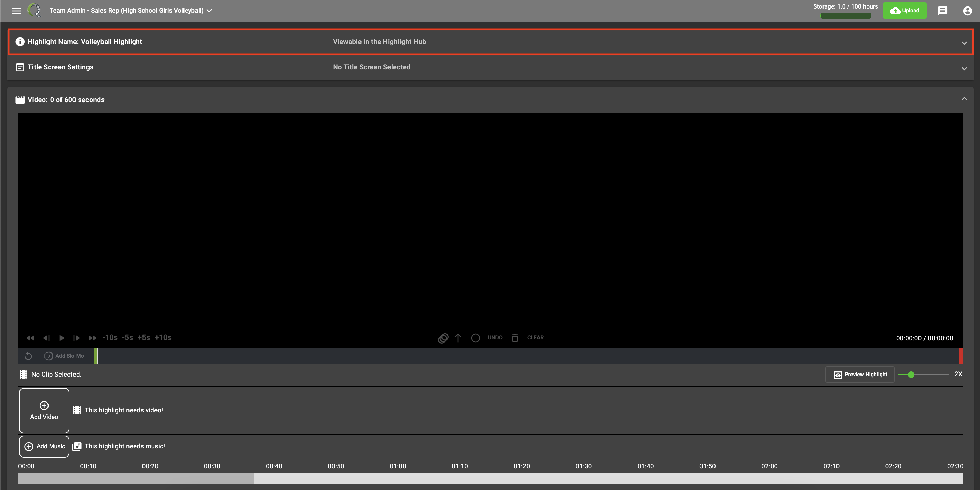Click the '00:00:00 / 00:00:00' time readout

click(924, 338)
